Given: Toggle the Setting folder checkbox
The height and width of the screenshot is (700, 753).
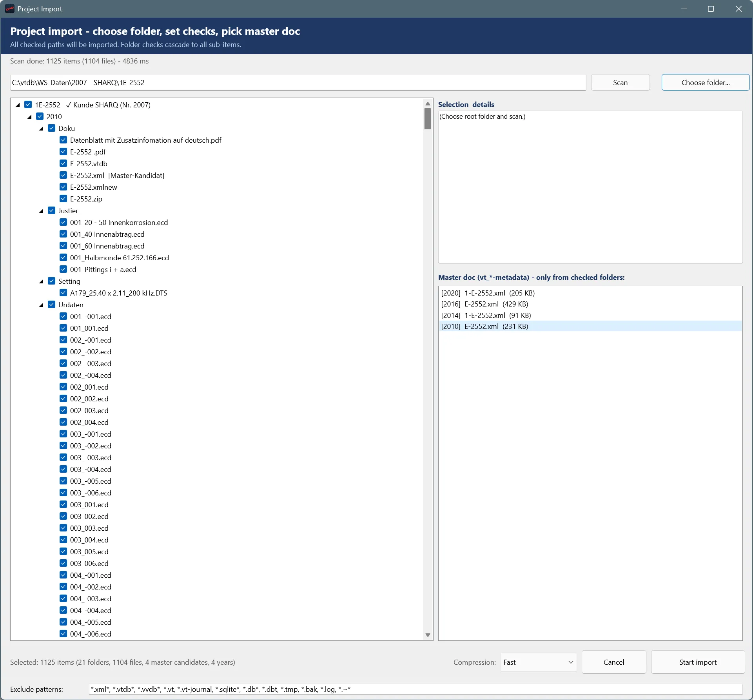Looking at the screenshot, I should tap(51, 281).
